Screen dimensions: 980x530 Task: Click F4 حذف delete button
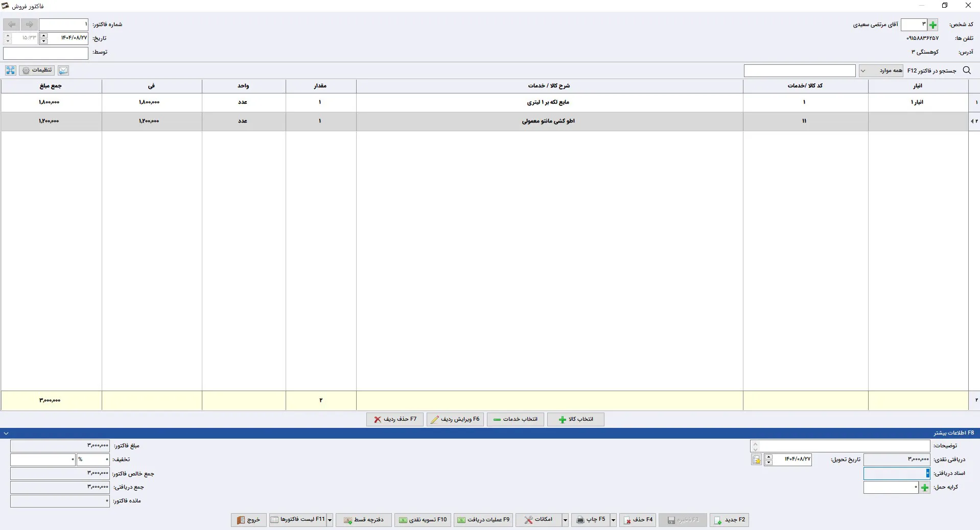[638, 520]
